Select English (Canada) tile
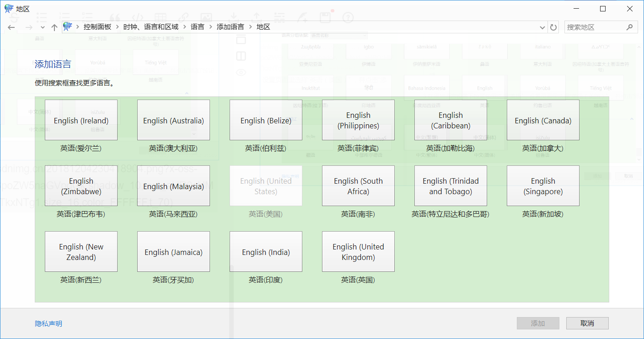 click(x=543, y=120)
